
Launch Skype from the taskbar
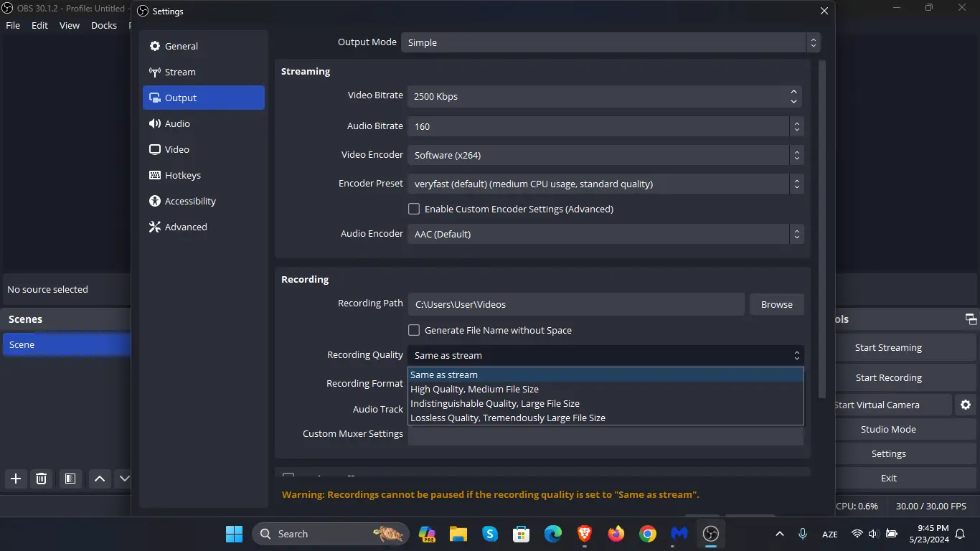click(490, 534)
